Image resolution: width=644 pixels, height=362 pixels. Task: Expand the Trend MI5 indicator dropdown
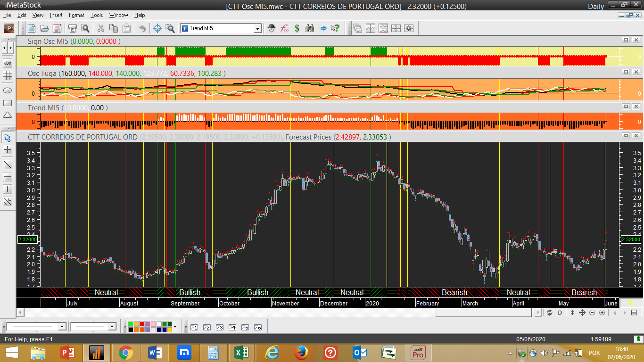[x=257, y=28]
